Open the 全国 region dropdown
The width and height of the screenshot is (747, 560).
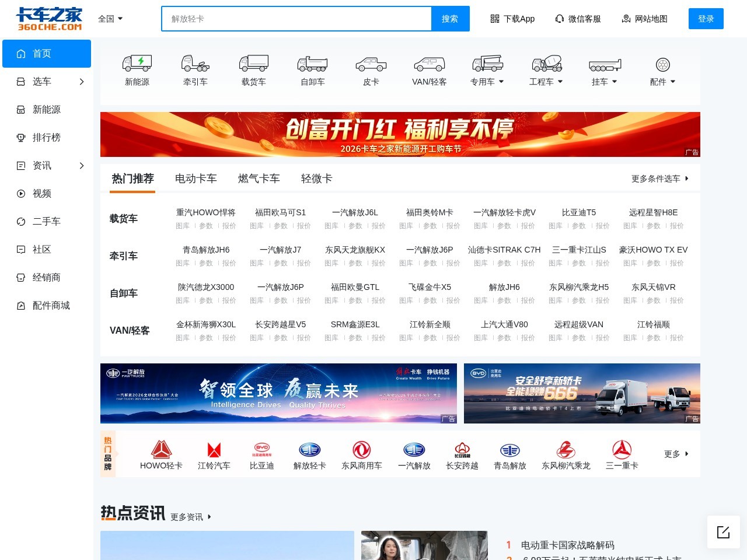tap(110, 18)
